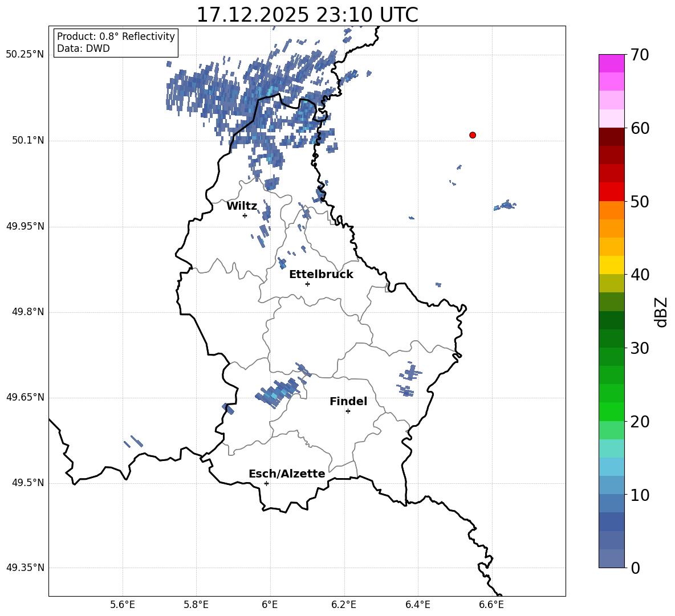This screenshot has width=675, height=616.
Task: Click the red dot radar site marker
Action: (472, 135)
